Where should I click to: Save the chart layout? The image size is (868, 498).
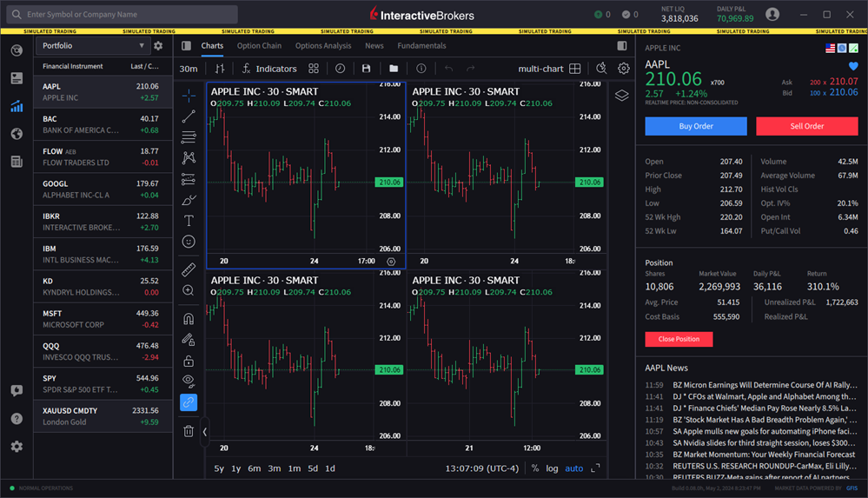coord(366,69)
